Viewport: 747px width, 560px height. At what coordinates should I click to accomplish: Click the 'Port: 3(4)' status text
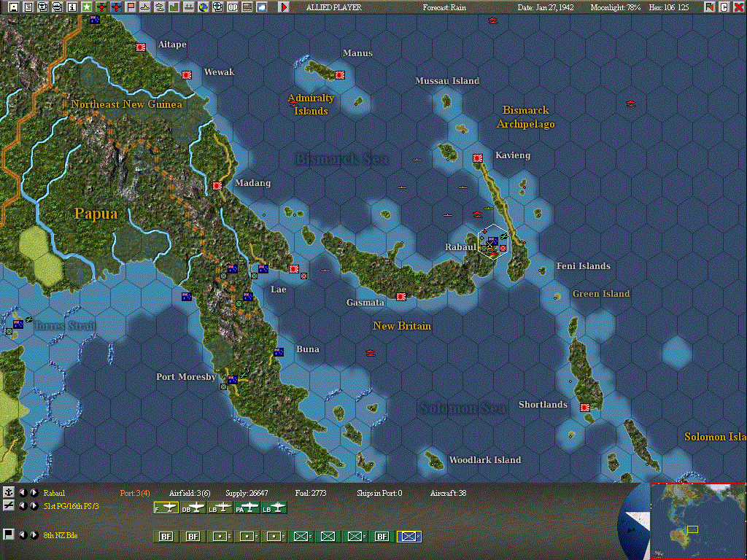[x=135, y=493]
